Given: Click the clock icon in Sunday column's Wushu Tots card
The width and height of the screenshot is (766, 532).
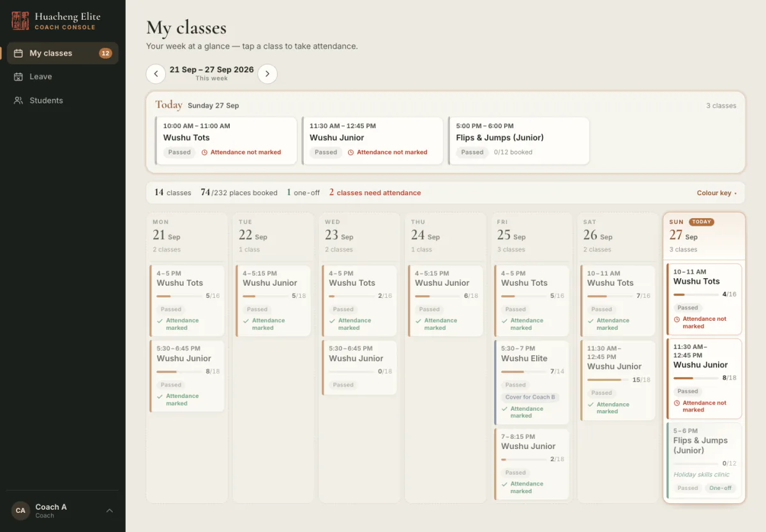Looking at the screenshot, I should point(677,319).
